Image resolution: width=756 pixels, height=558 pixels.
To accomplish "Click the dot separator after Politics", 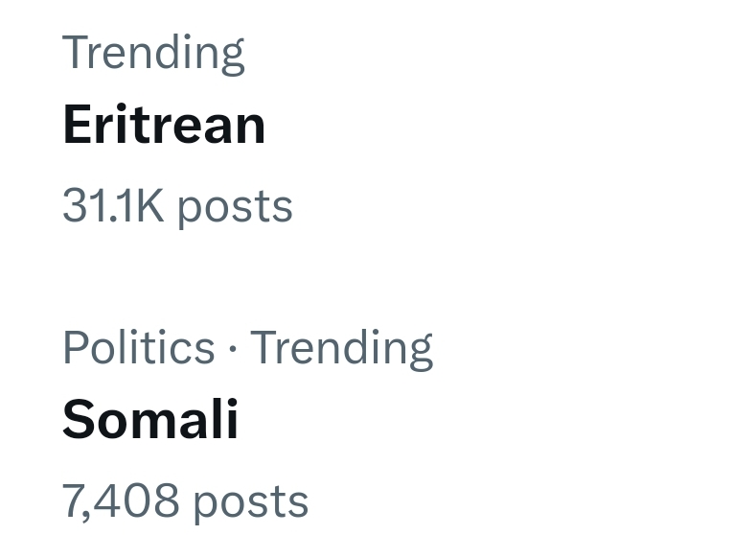I will 233,348.
